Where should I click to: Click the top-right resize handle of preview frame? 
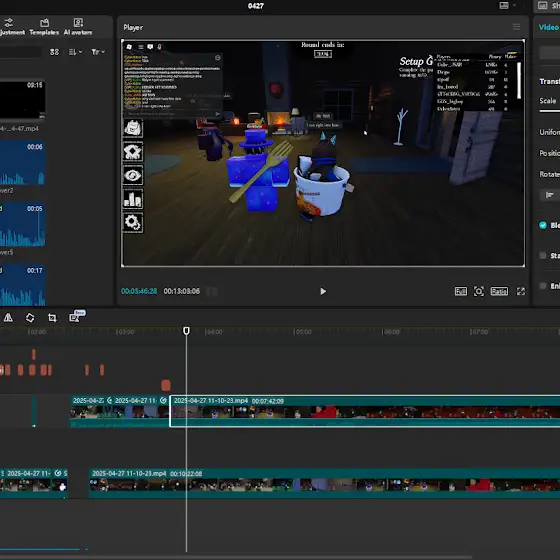click(524, 41)
